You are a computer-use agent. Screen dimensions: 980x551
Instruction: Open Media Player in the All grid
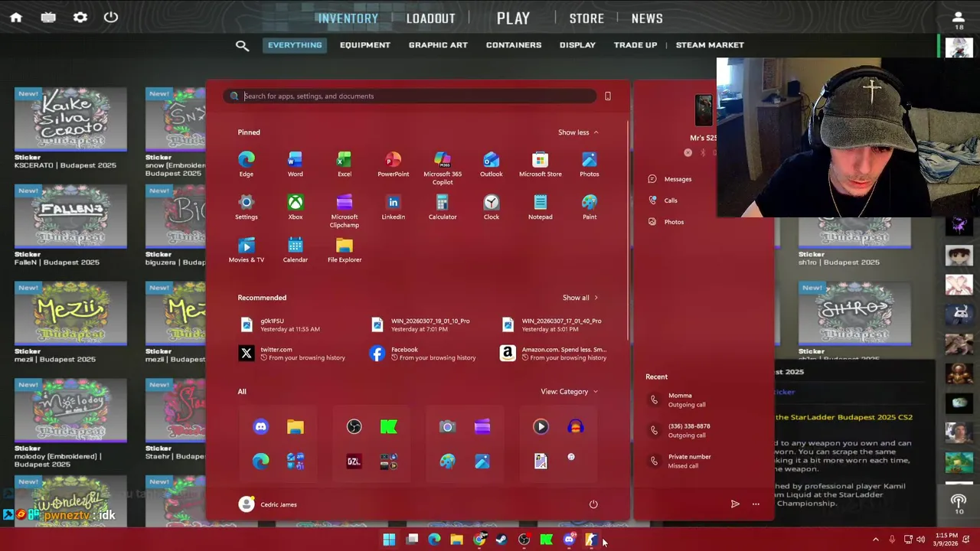(541, 426)
